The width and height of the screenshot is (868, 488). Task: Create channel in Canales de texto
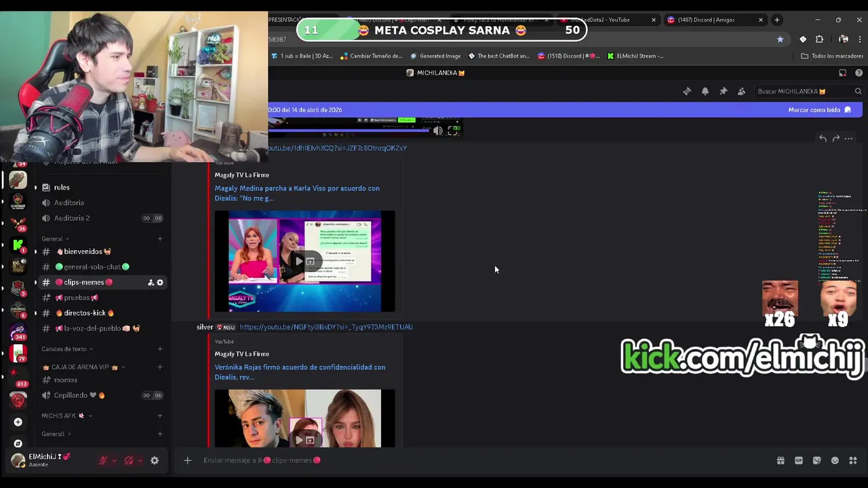160,349
